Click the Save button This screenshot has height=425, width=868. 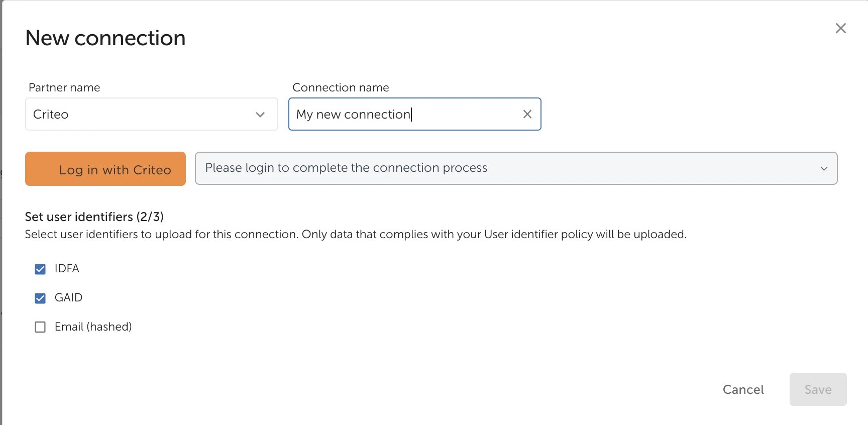coord(818,389)
